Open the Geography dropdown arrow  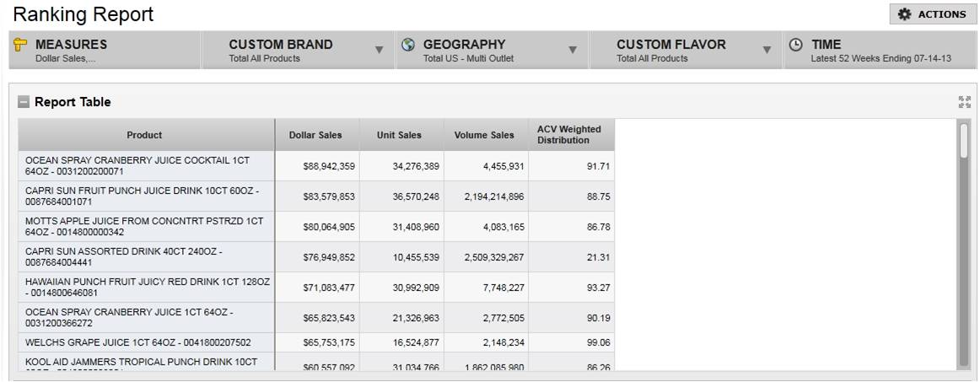coord(573,51)
